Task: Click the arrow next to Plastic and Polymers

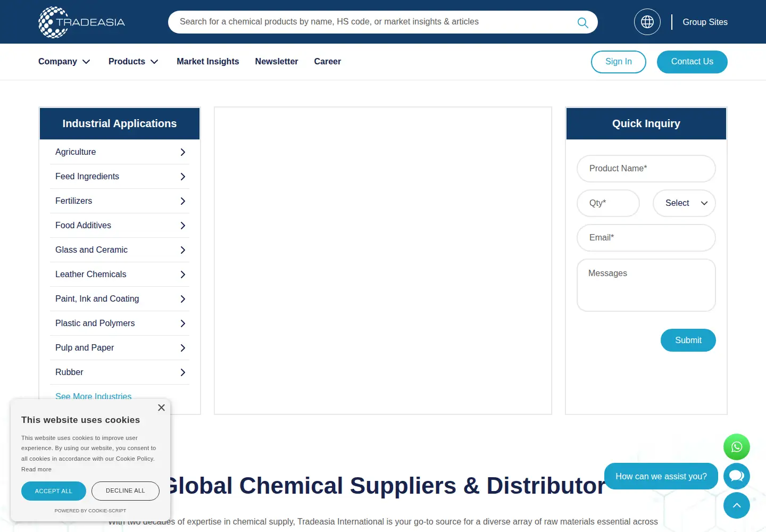Action: tap(182, 323)
